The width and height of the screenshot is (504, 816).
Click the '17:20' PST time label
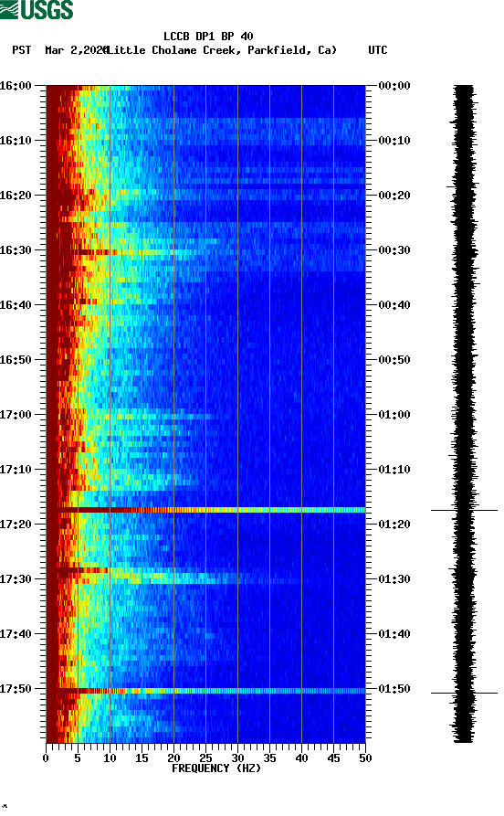pos(16,525)
